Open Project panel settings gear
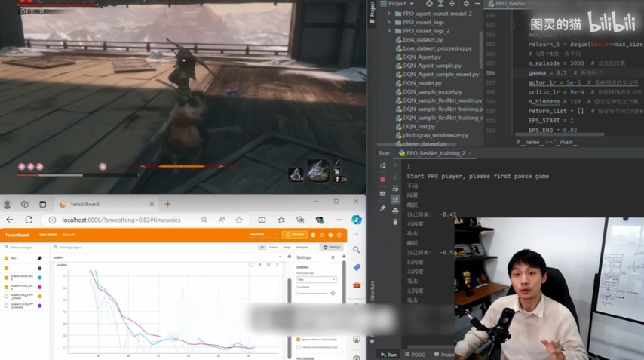 tap(466, 4)
